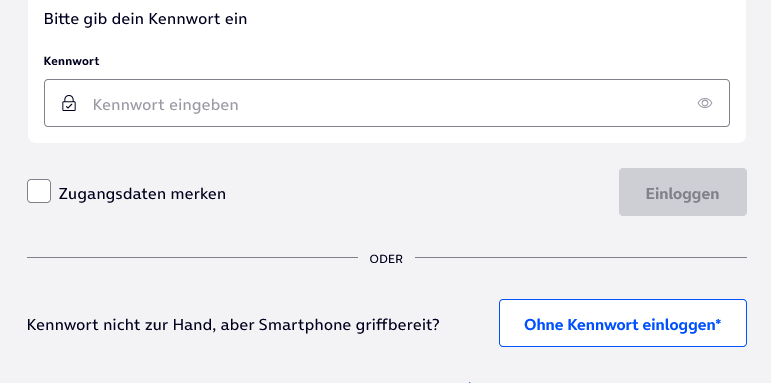
Task: Click the check mark inside the padlock icon
Action: coord(69,105)
